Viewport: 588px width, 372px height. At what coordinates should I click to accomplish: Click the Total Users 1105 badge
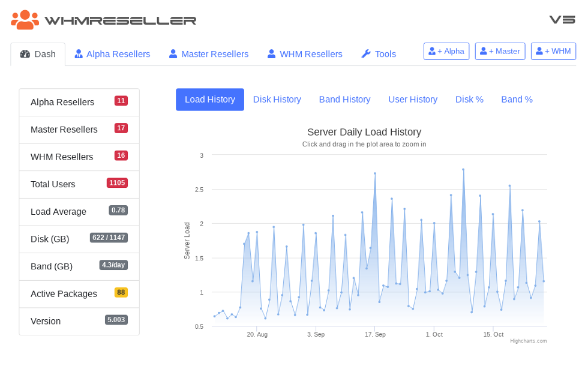coord(117,183)
